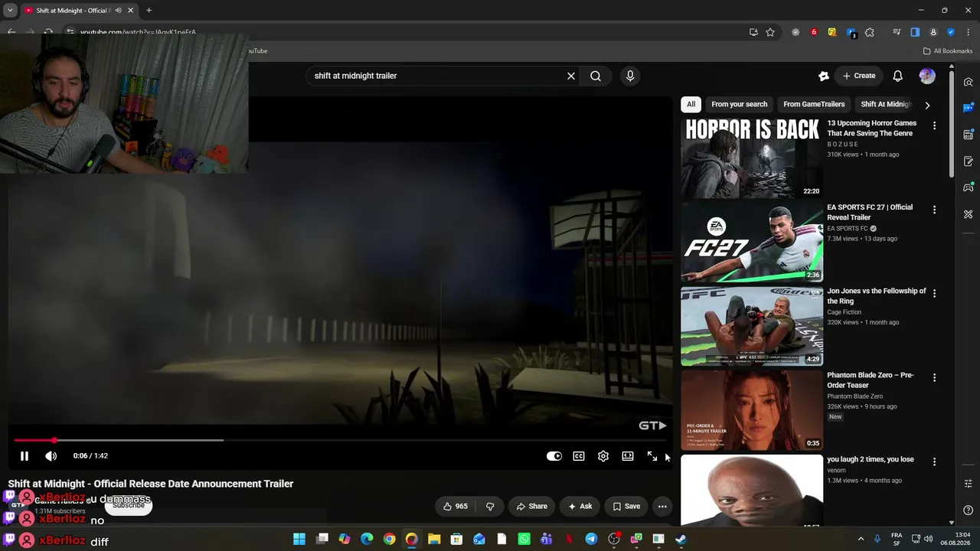The width and height of the screenshot is (980, 551).
Task: Open options for 13 Upcoming Horror Games
Action: 934,125
